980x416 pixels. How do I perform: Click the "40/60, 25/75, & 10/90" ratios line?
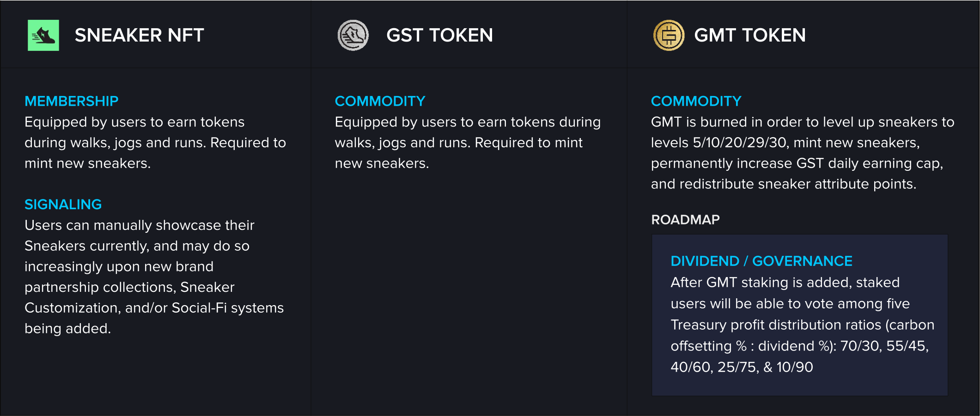(x=742, y=367)
